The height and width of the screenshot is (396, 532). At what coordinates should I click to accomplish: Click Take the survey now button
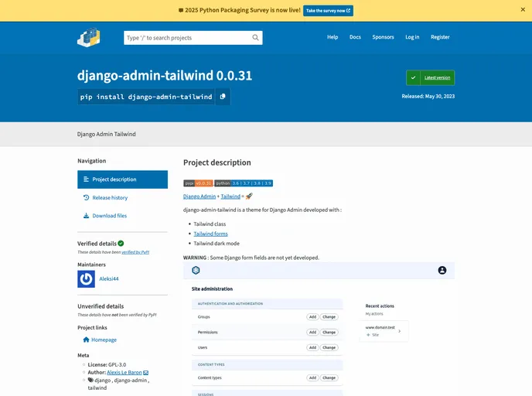pyautogui.click(x=328, y=11)
